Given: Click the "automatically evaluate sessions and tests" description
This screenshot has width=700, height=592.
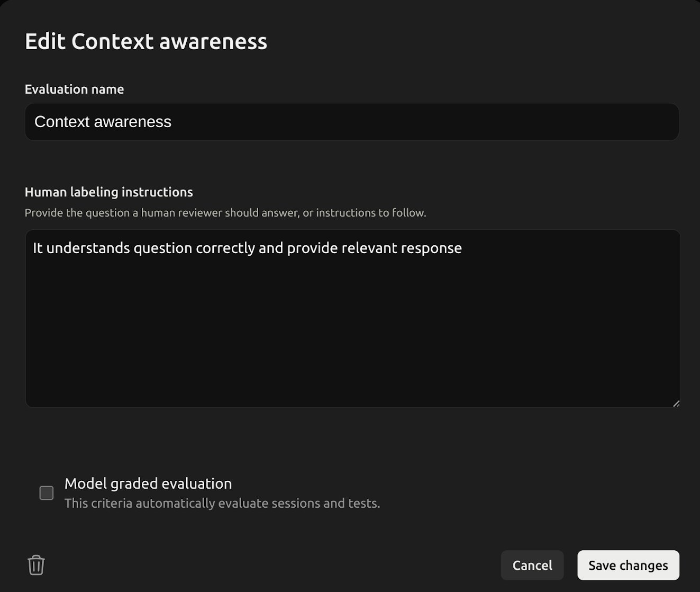Looking at the screenshot, I should [222, 503].
